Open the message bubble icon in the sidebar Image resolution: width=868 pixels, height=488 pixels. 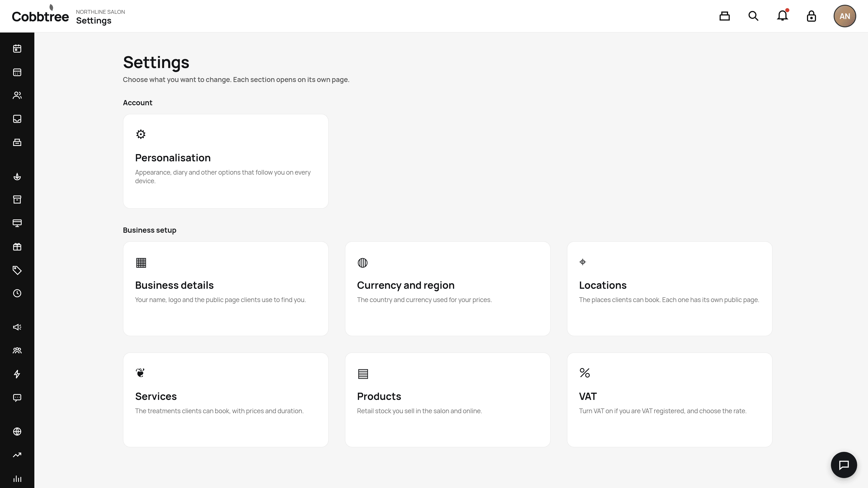17,398
